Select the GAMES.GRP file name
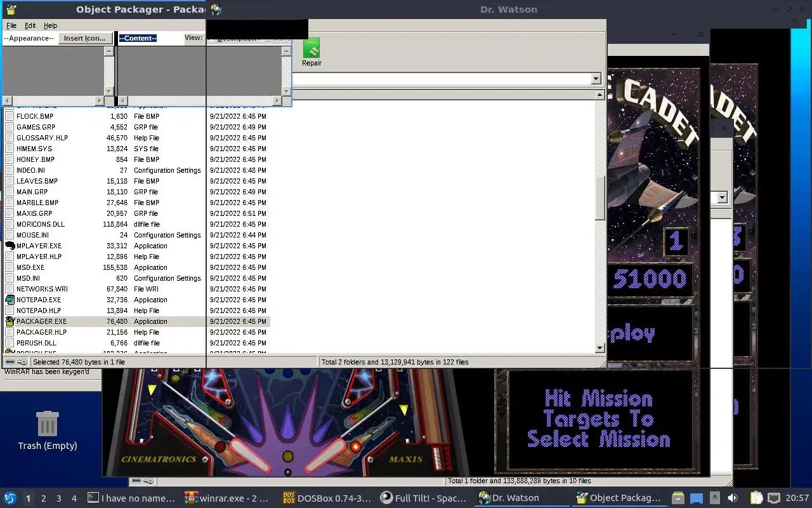 pyautogui.click(x=36, y=127)
